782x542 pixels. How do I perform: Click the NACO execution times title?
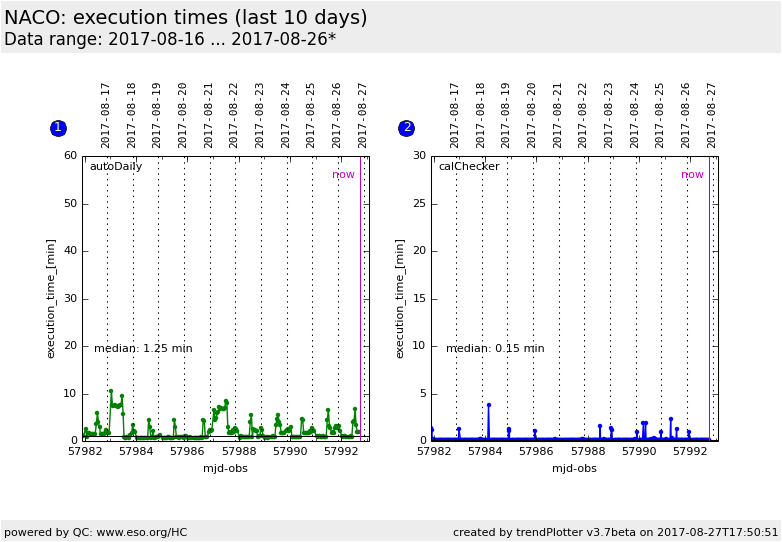[x=186, y=18]
